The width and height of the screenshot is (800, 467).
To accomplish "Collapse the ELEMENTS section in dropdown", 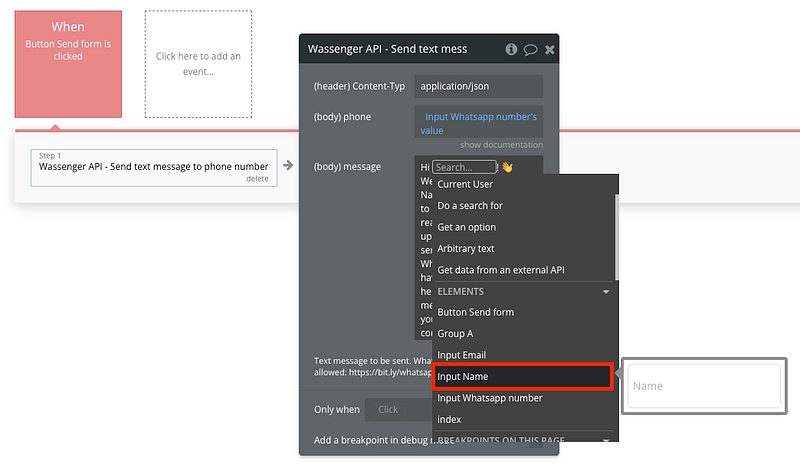I will [x=605, y=292].
